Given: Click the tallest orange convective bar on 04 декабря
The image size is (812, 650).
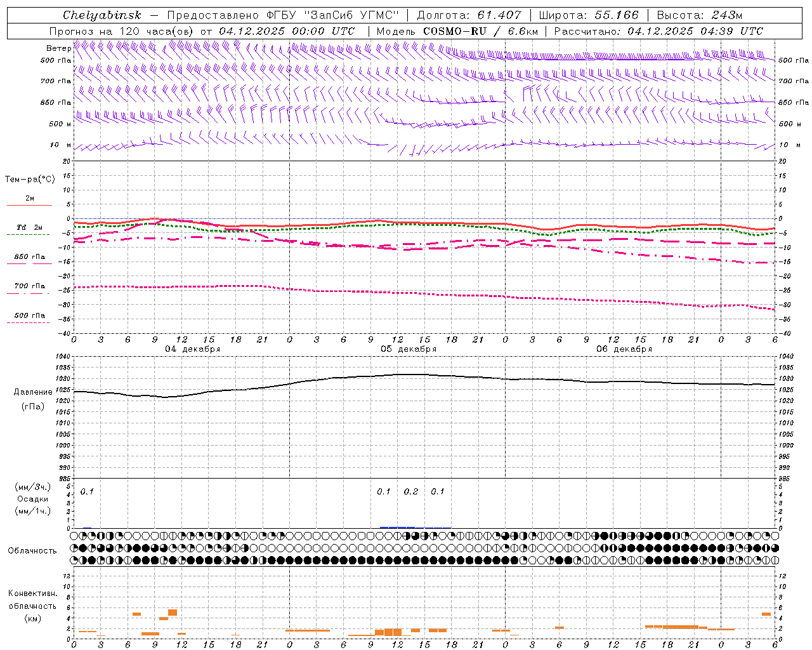Looking at the screenshot, I should tap(173, 613).
